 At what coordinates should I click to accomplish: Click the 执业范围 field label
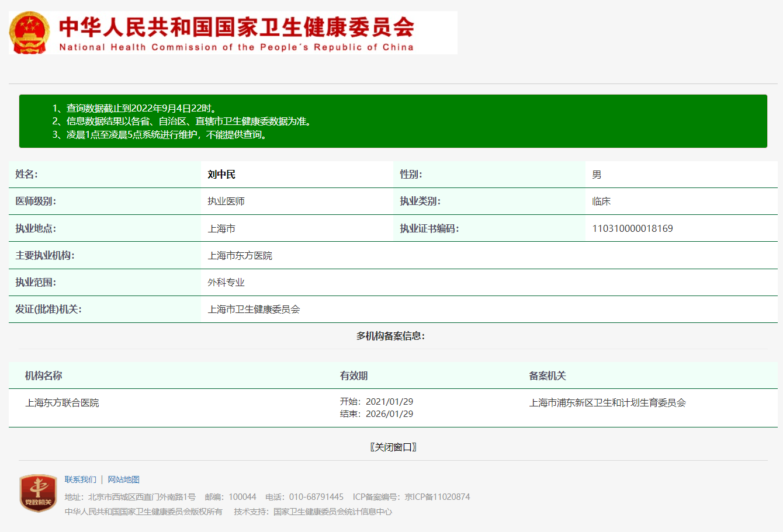click(36, 282)
